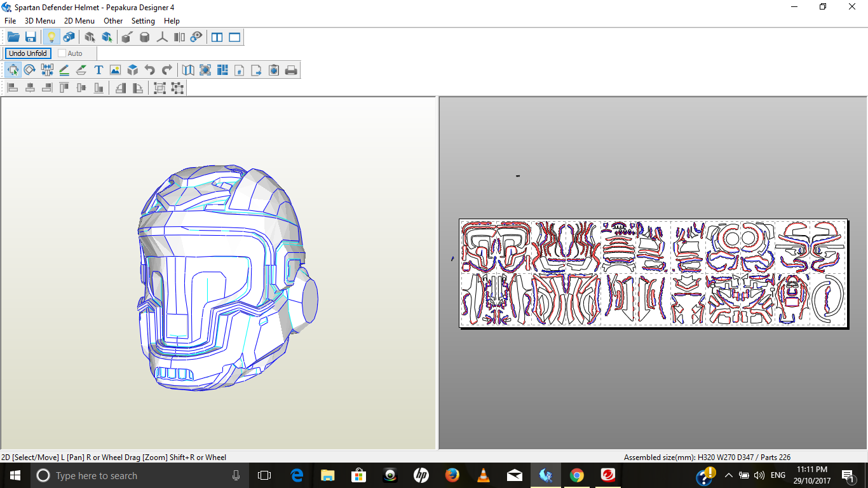The image size is (868, 488).
Task: Open Task View from the taskbar
Action: (x=264, y=475)
